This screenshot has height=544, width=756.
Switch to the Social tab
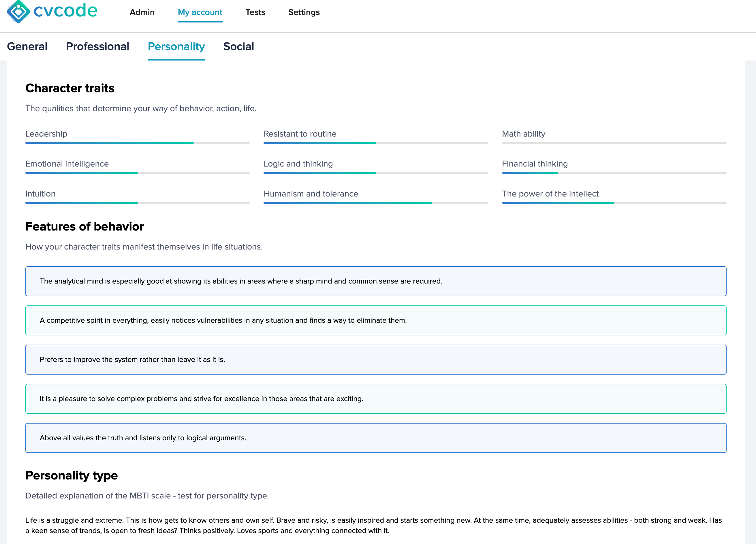point(239,47)
